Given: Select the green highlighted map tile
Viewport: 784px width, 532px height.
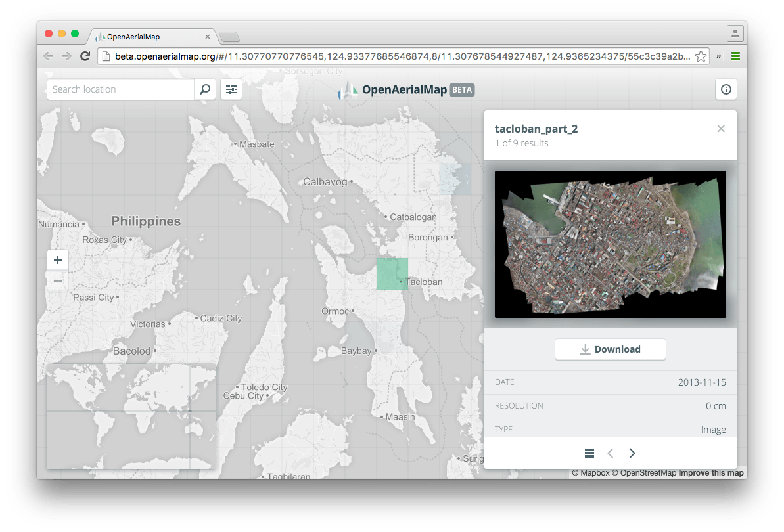Looking at the screenshot, I should (392, 274).
